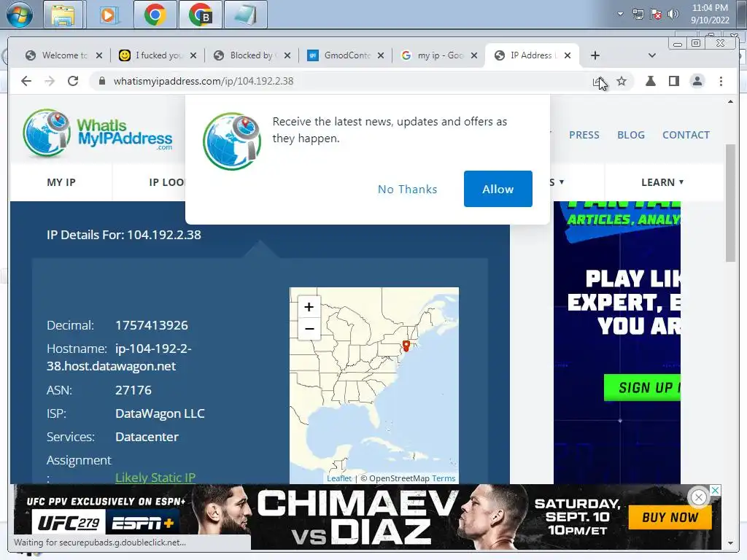Open the Chrome three-dot menu
Viewport: 747px width, 560px height.
pos(721,81)
